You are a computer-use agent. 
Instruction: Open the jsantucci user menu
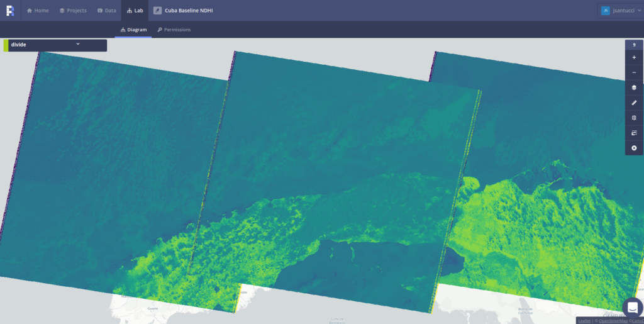click(x=621, y=11)
